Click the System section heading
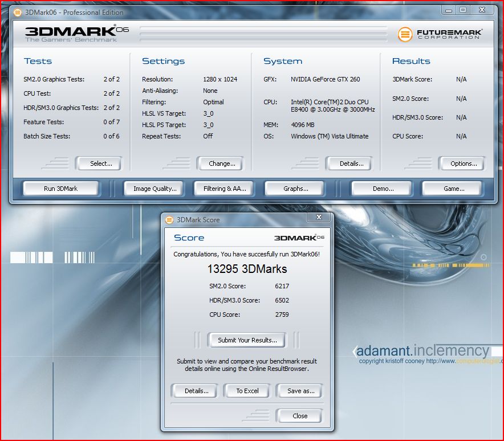This screenshot has width=504, height=441. [283, 62]
